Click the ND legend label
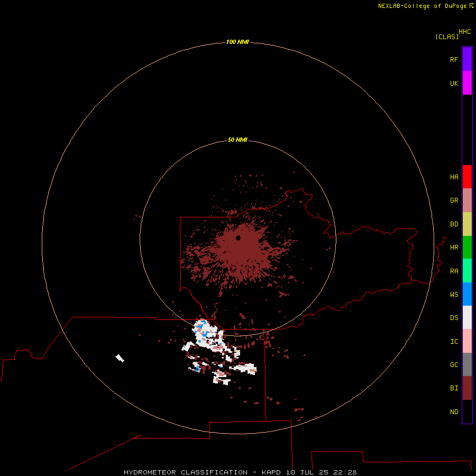476x476 pixels. (454, 412)
